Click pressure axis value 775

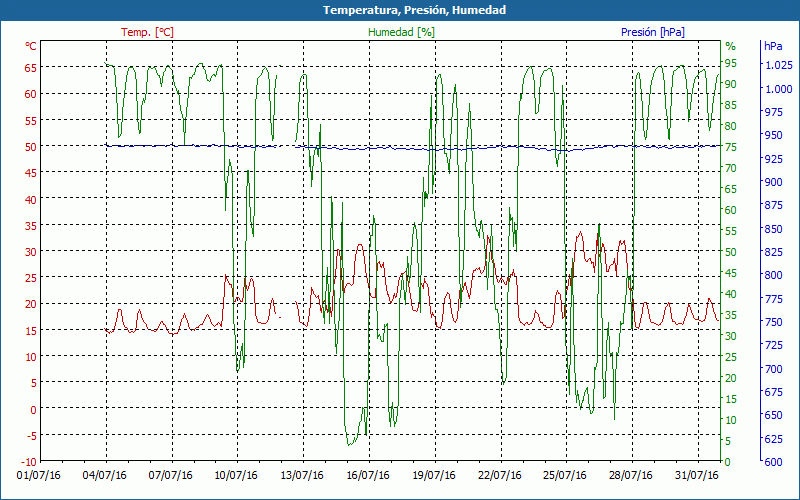[x=773, y=298]
